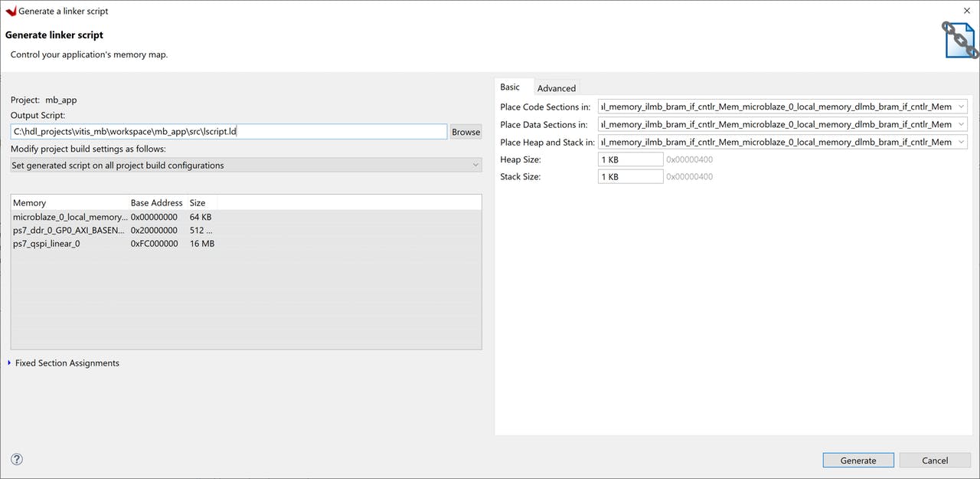
Task: Click the Cancel button
Action: point(935,461)
